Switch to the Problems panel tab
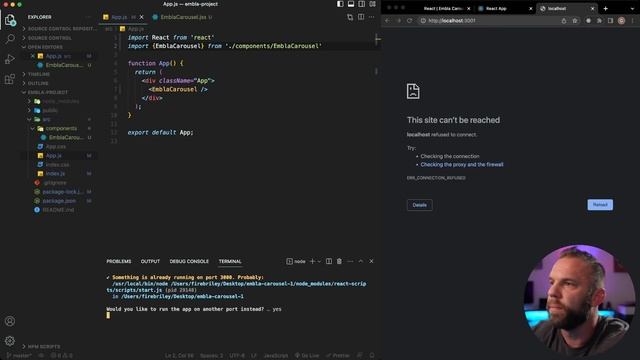 coord(119,261)
